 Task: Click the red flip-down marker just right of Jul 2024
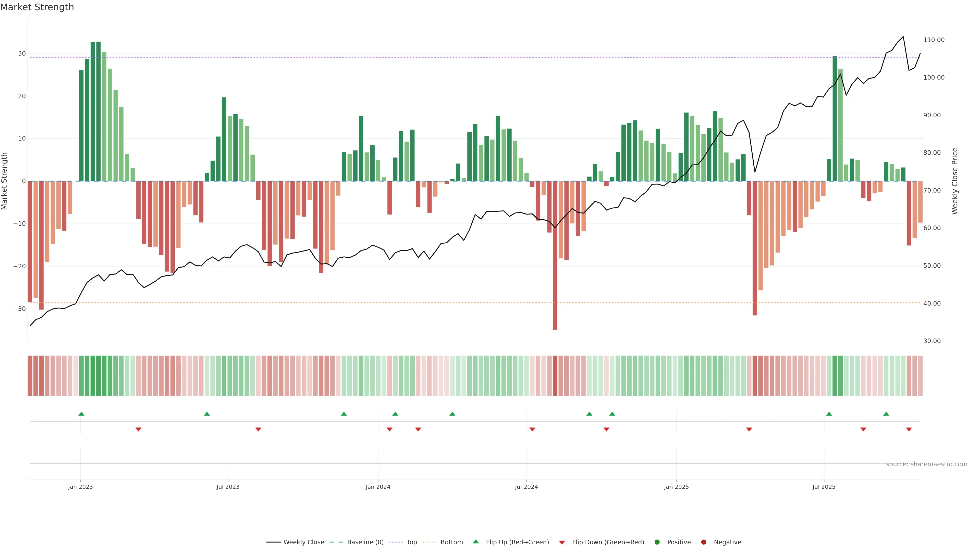pos(532,429)
